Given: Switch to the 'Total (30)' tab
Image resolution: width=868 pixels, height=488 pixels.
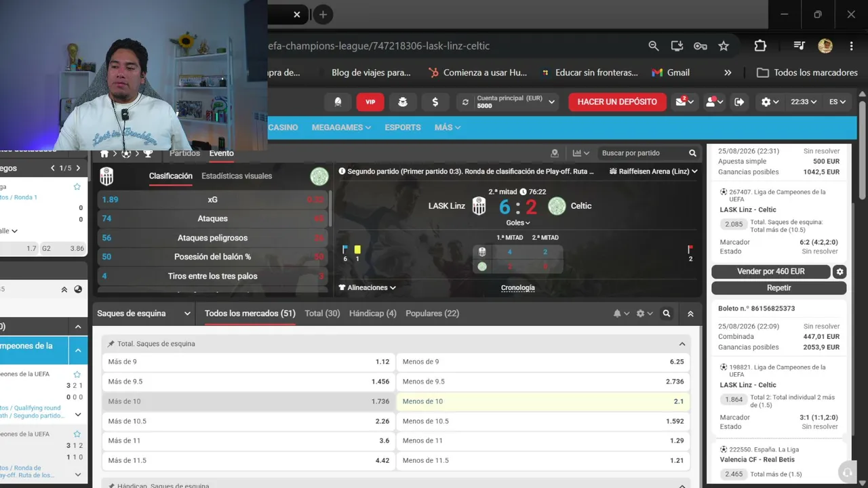Looking at the screenshot, I should [323, 314].
